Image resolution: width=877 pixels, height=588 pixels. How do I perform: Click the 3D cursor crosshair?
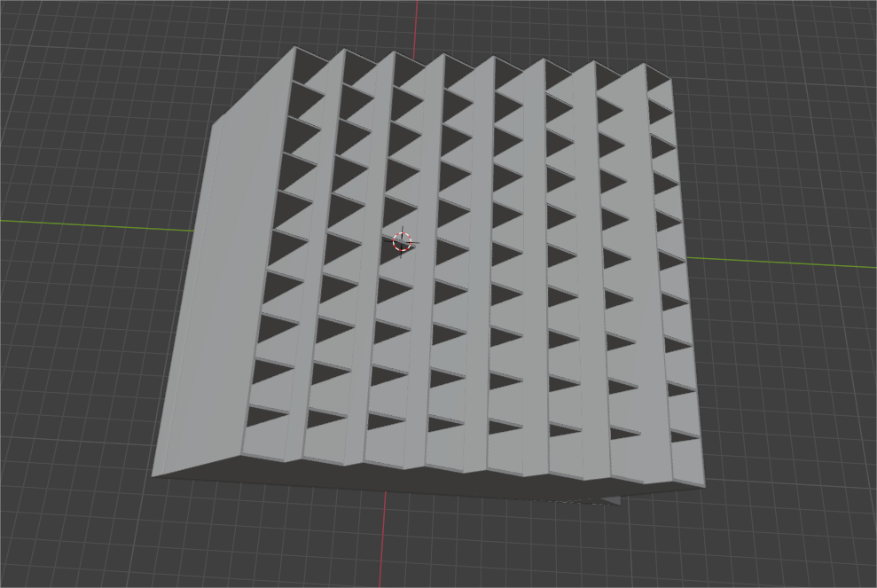[403, 240]
